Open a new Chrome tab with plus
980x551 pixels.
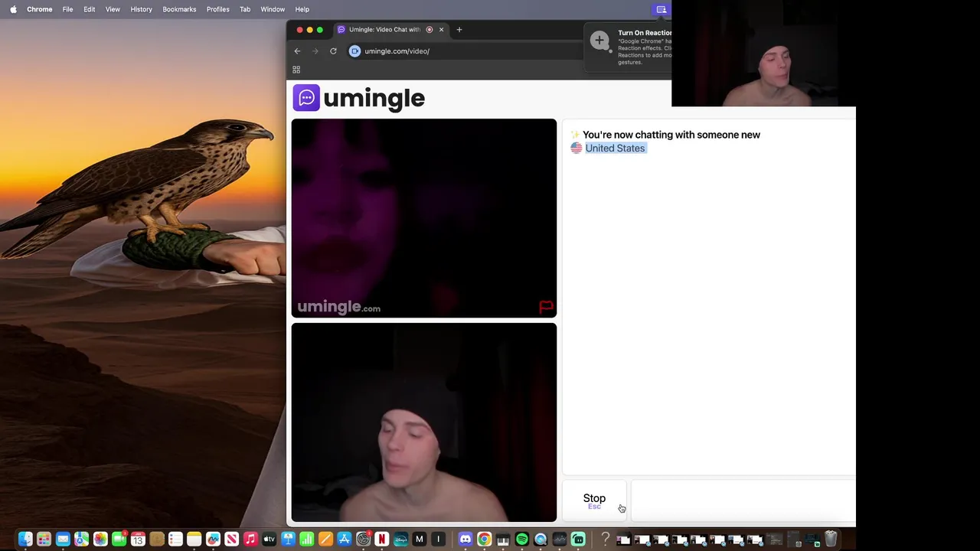pyautogui.click(x=459, y=30)
